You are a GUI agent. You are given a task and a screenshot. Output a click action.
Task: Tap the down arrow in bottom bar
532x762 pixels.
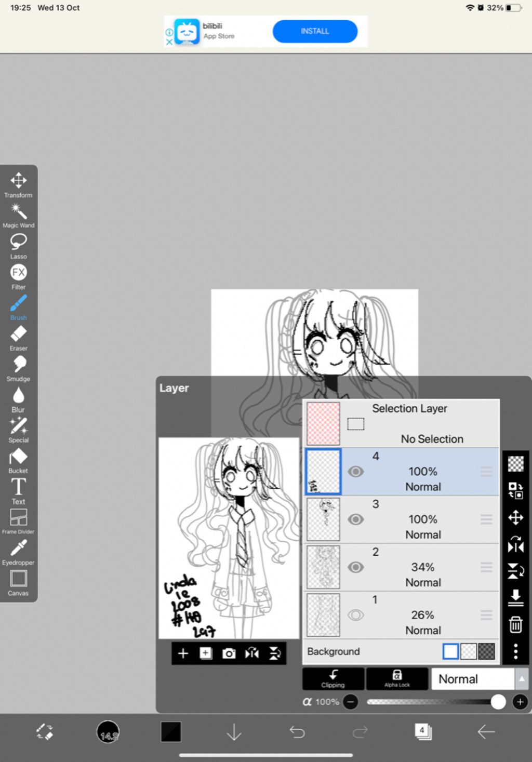(234, 732)
